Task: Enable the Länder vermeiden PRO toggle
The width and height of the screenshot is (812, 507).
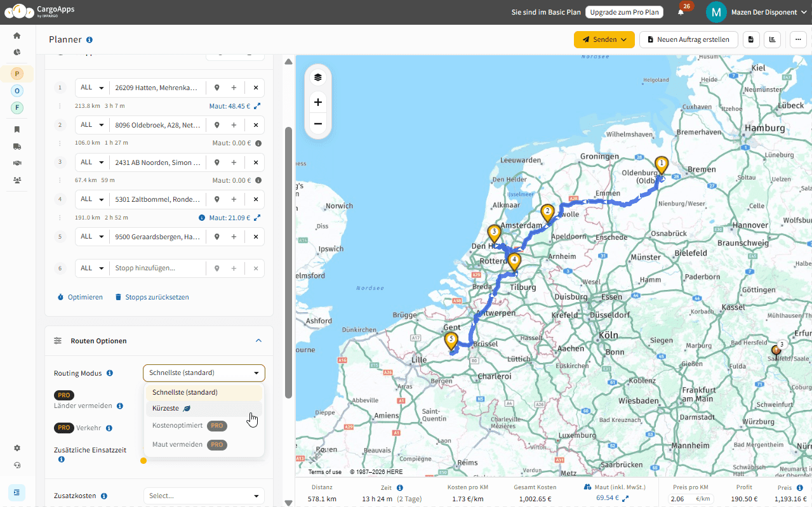Action: 63,395
